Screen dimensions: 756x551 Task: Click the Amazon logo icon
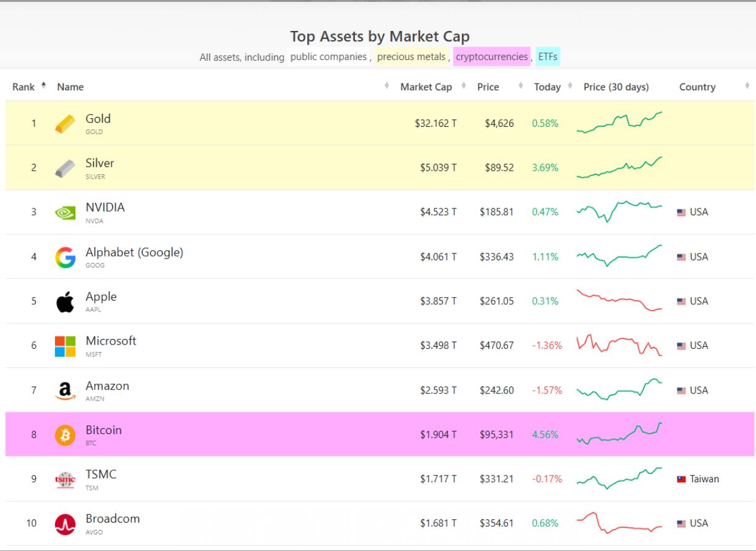[65, 391]
